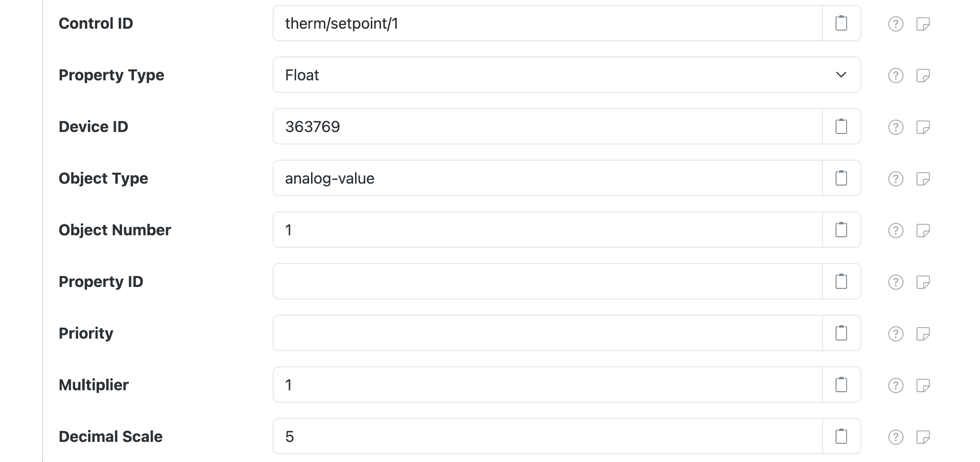Image resolution: width=980 pixels, height=462 pixels.
Task: Copy the Multiplier value
Action: pyautogui.click(x=842, y=385)
